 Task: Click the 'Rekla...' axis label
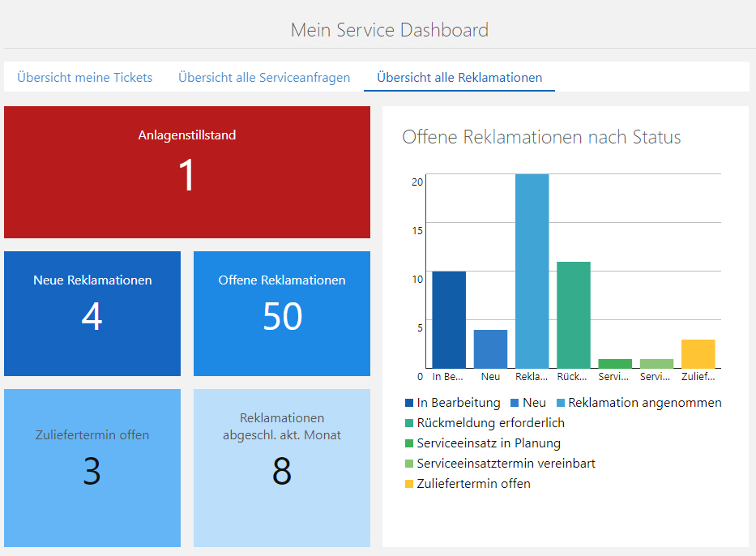pyautogui.click(x=532, y=377)
